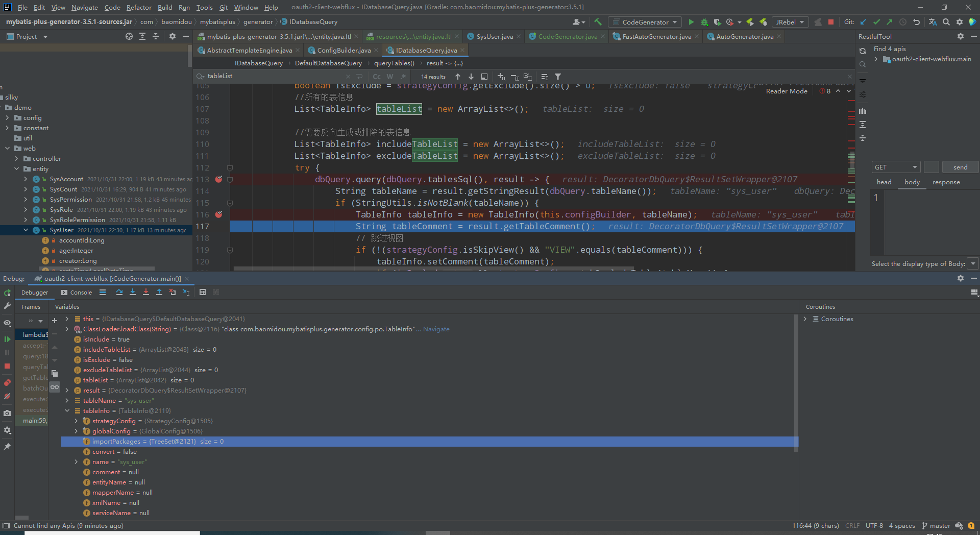Toggle breakpoint at line 113
Image resolution: width=980 pixels, height=535 pixels.
pyautogui.click(x=218, y=179)
